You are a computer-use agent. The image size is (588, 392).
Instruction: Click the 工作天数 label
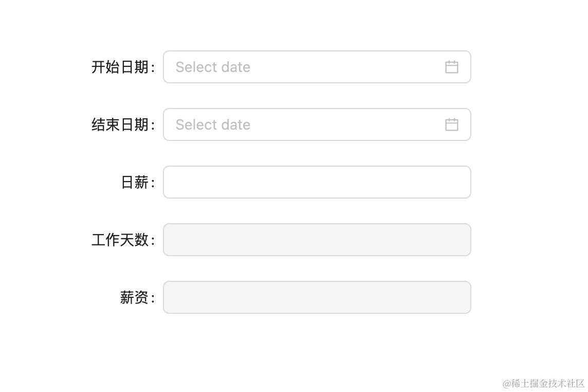pos(120,240)
